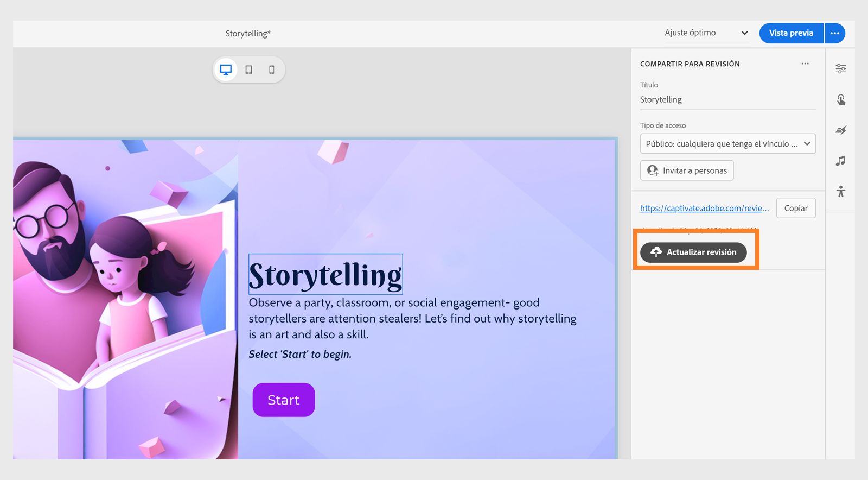Open the Visual Properties sliders panel
This screenshot has width=868, height=480.
[841, 69]
